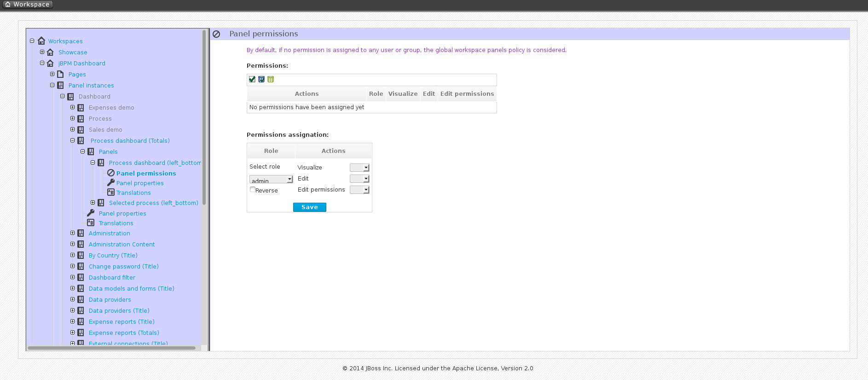Expand the Selected process (left_bottom) node
Image resolution: width=868 pixels, height=380 pixels.
pyautogui.click(x=93, y=203)
